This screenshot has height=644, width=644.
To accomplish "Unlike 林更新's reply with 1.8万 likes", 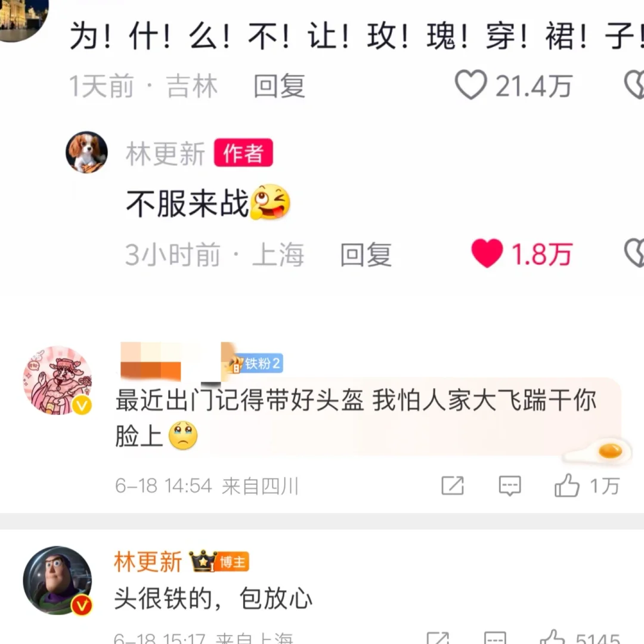I will 487,253.
